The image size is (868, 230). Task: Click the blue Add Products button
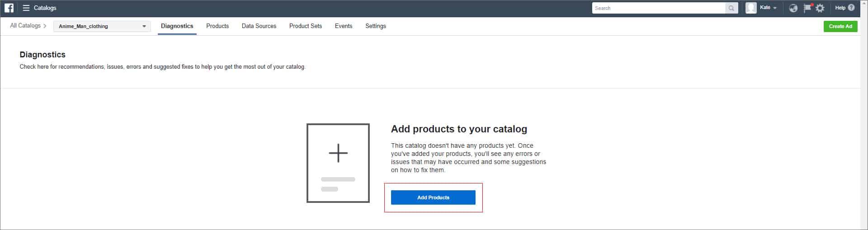tap(433, 197)
